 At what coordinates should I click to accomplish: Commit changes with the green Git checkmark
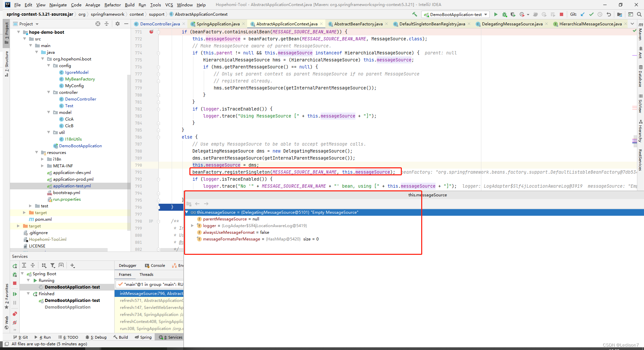591,14
